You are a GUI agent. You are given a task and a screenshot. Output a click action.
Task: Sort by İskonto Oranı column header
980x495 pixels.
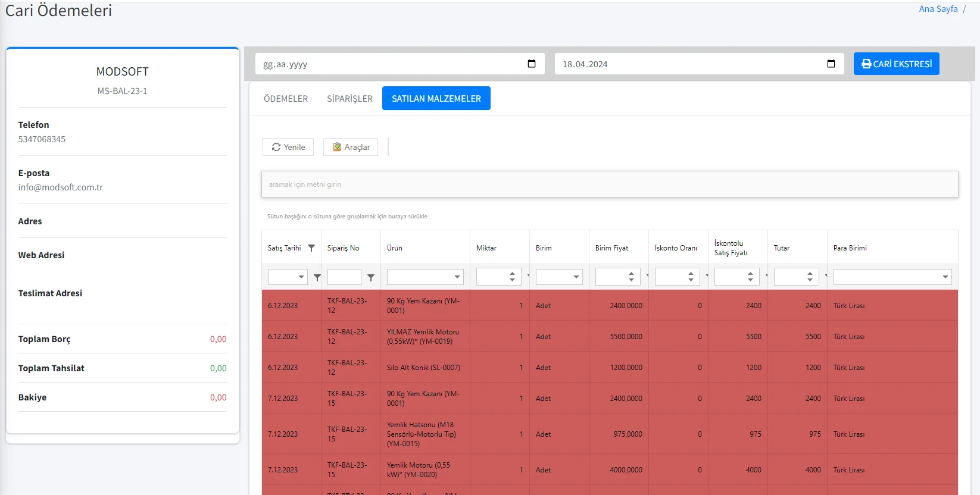[x=676, y=248]
